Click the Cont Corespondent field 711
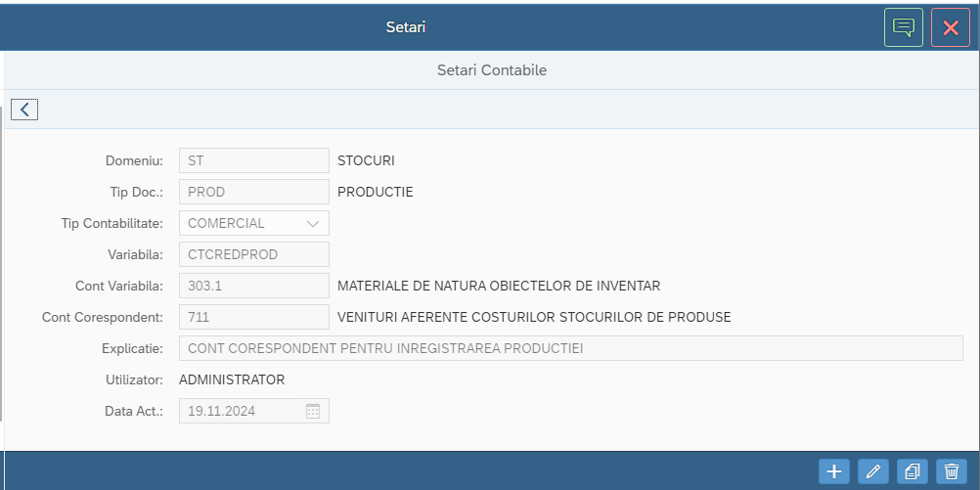Viewport: 980px width, 490px height. pos(253,317)
